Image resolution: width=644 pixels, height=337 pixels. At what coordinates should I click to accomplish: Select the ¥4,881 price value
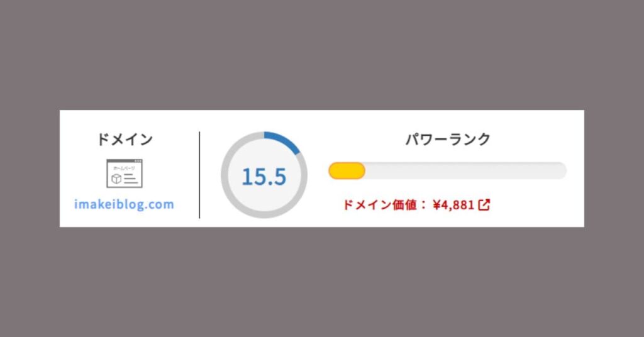coord(453,205)
